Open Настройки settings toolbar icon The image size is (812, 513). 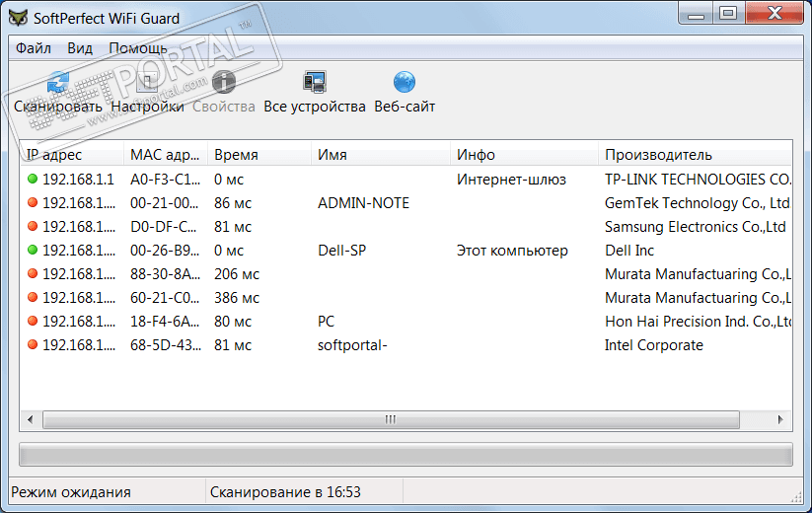click(147, 82)
